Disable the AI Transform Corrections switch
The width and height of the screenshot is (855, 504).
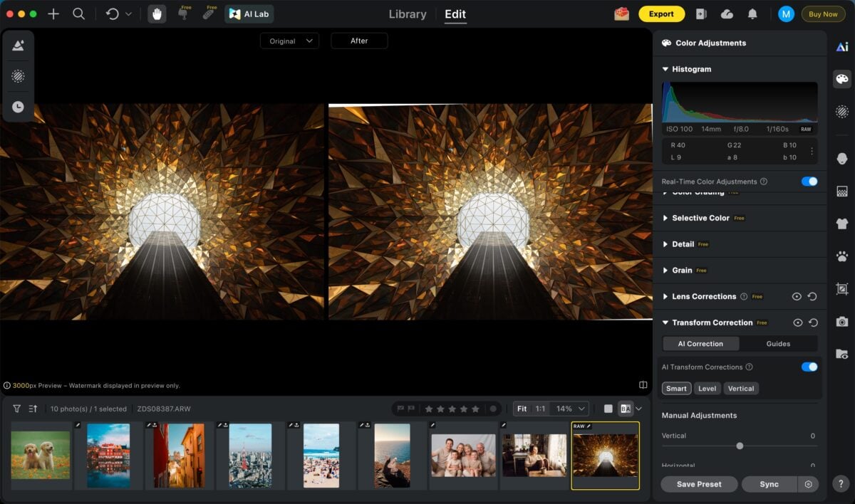(x=809, y=367)
